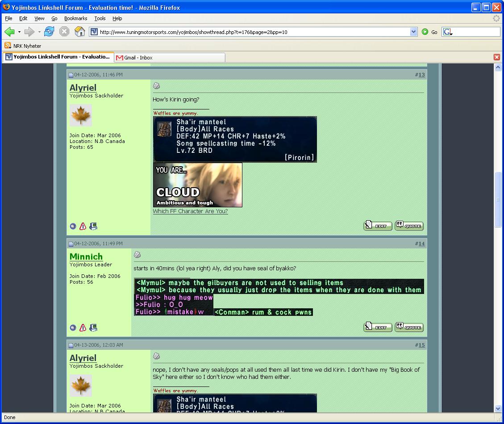This screenshot has height=424, width=504.
Task: Click the Reload page icon
Action: (x=49, y=32)
